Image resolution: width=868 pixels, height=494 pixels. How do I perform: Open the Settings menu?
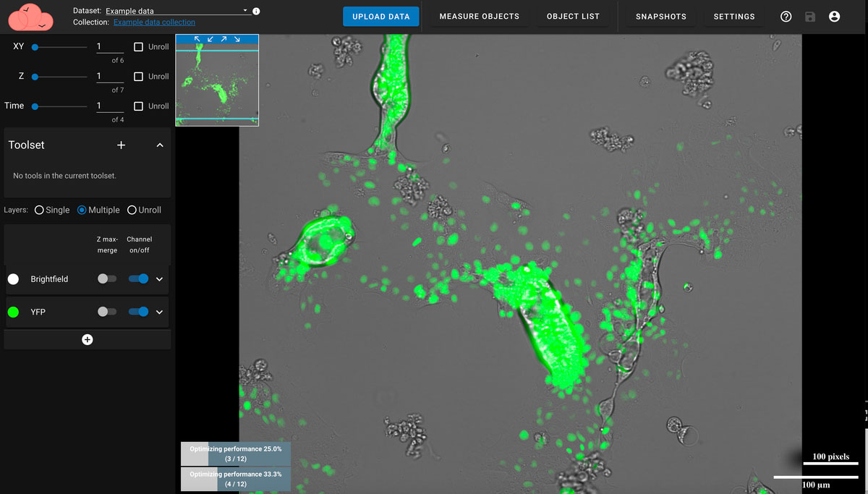pos(734,17)
